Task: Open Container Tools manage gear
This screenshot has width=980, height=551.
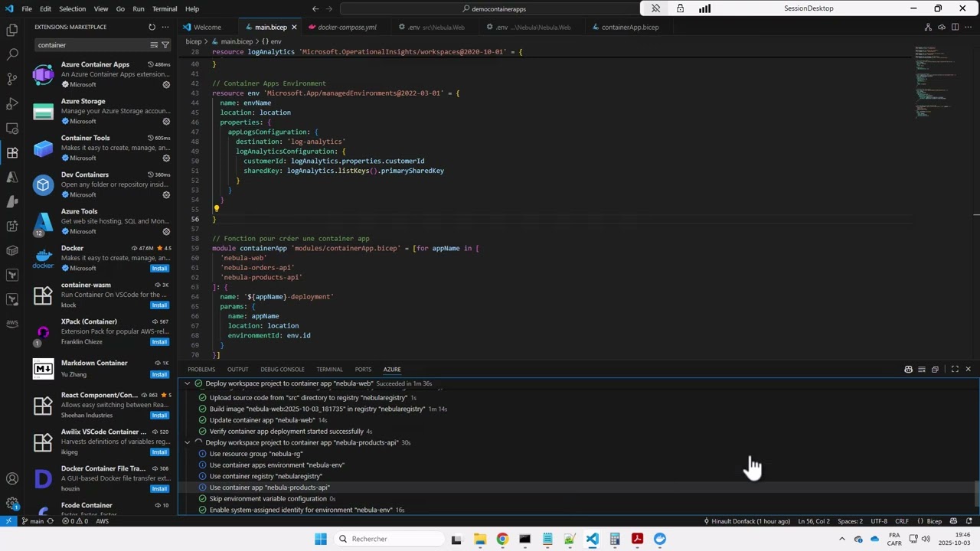Action: (166, 158)
